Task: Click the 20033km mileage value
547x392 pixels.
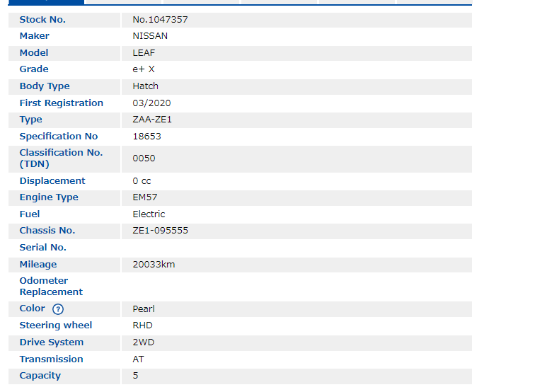Action: point(154,265)
